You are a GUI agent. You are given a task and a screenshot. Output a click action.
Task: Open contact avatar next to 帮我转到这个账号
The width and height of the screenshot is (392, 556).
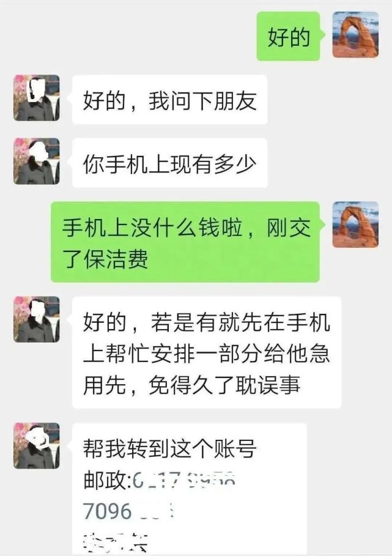pyautogui.click(x=37, y=446)
